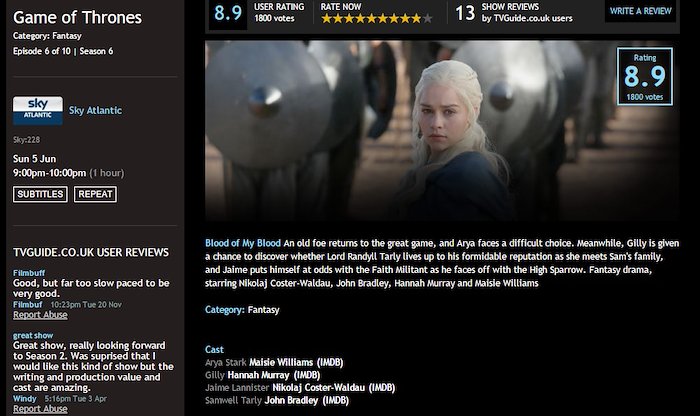Report abuse on Filmbuff's review
The width and height of the screenshot is (700, 416).
click(x=40, y=315)
